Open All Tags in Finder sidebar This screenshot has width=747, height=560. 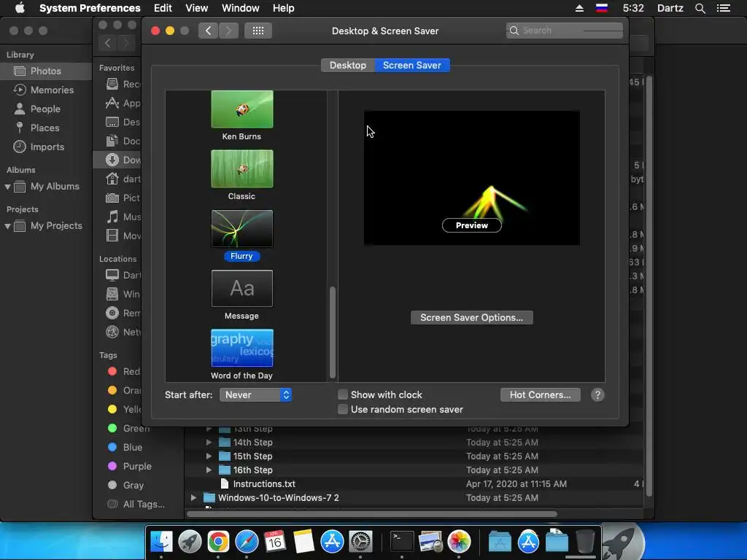coord(144,505)
